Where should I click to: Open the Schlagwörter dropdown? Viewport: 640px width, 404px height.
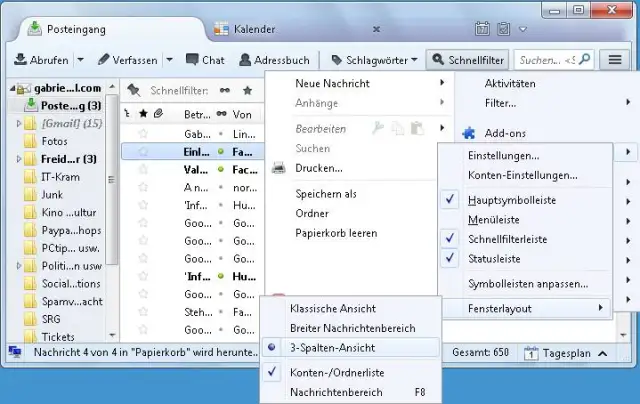pos(375,60)
